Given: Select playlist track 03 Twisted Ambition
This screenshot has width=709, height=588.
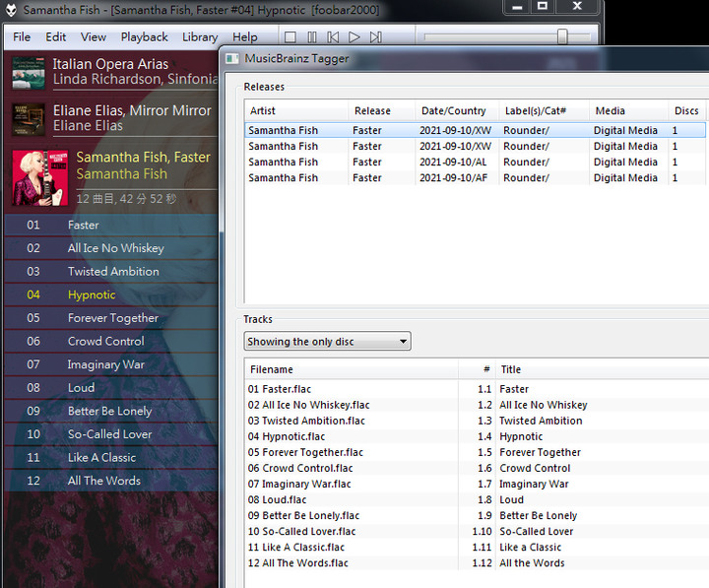Looking at the screenshot, I should [x=111, y=272].
